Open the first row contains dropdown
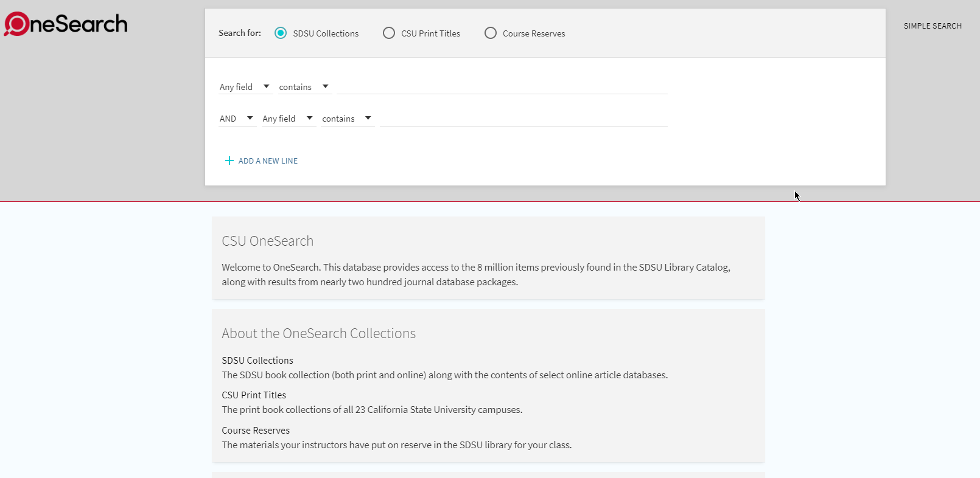 tap(304, 87)
